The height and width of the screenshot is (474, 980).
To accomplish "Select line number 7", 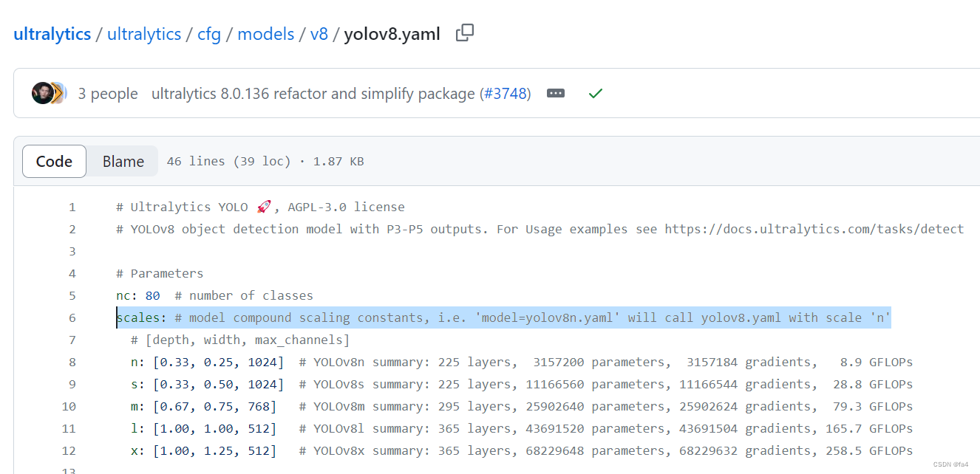I will click(72, 340).
